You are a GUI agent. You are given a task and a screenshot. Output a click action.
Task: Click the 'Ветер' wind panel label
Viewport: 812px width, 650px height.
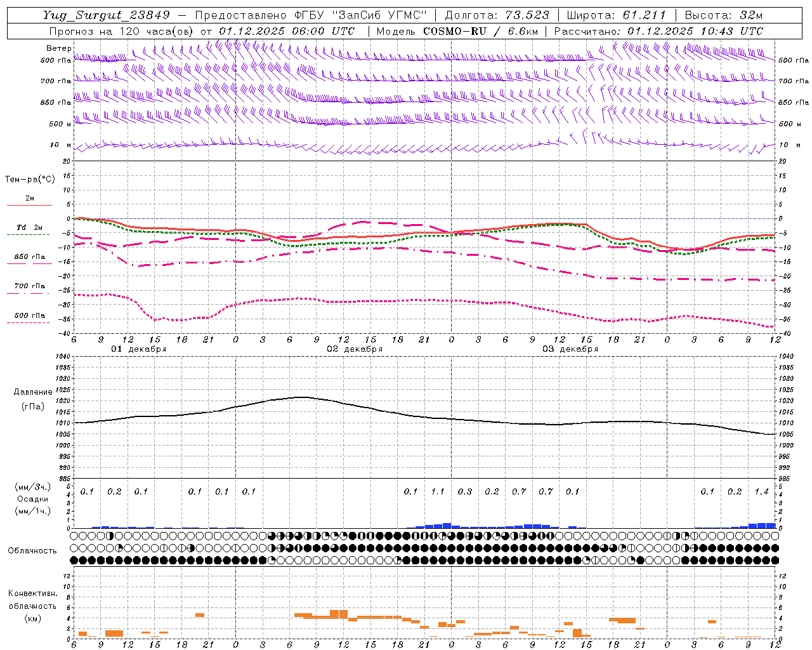[x=58, y=48]
